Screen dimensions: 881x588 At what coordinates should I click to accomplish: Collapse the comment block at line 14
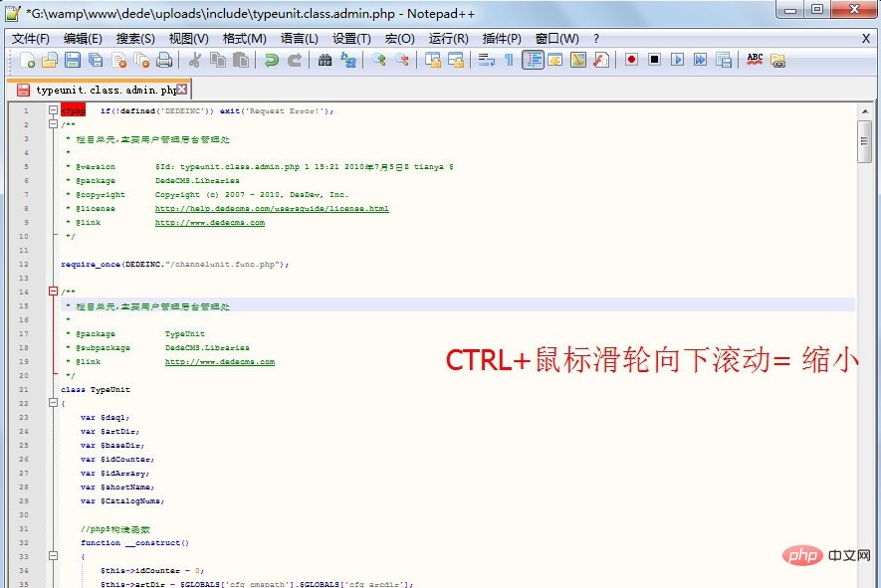point(53,292)
